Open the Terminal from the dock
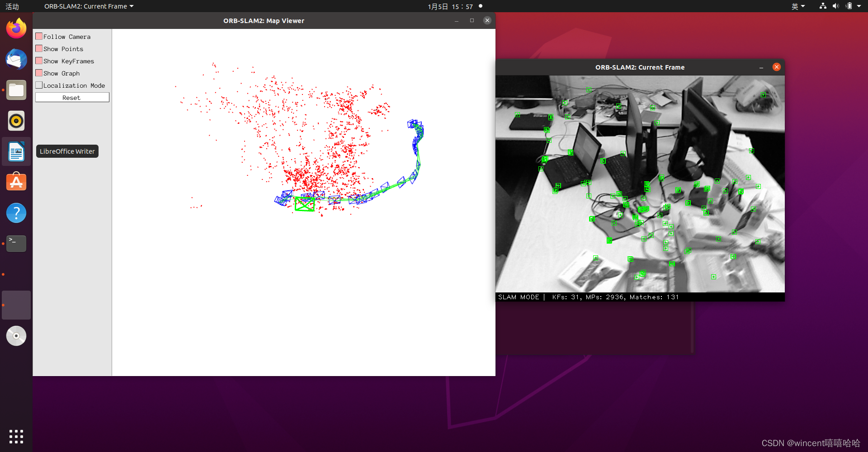Image resolution: width=868 pixels, height=452 pixels. 16,244
